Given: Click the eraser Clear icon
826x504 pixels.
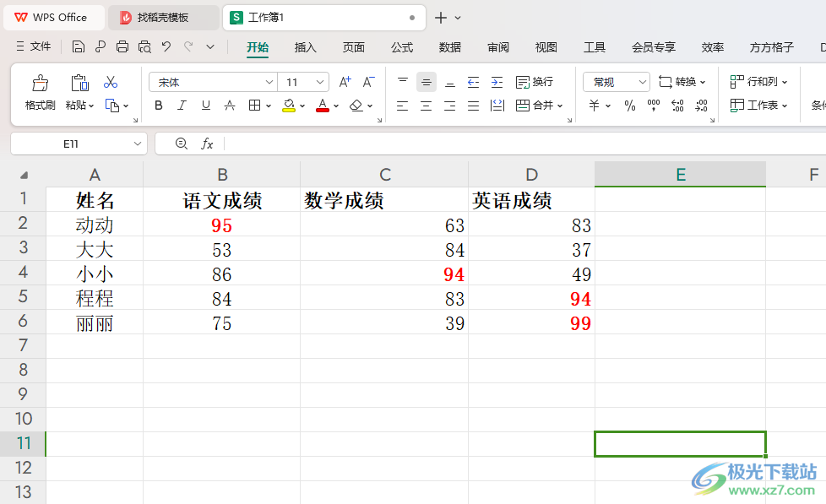Looking at the screenshot, I should click(356, 106).
